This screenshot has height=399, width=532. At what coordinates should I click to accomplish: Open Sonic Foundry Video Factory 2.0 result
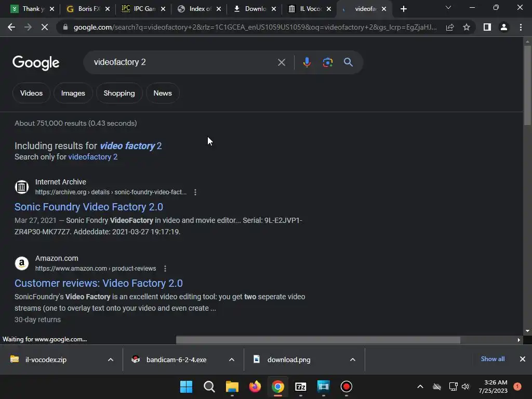(x=89, y=207)
